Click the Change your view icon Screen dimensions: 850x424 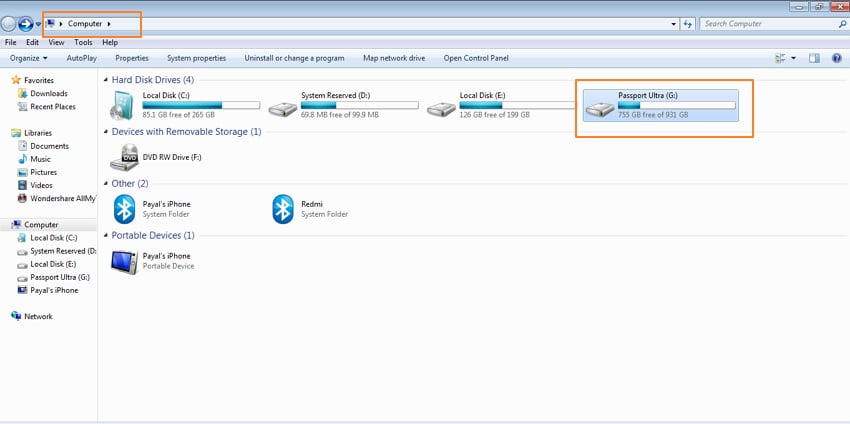[x=781, y=58]
